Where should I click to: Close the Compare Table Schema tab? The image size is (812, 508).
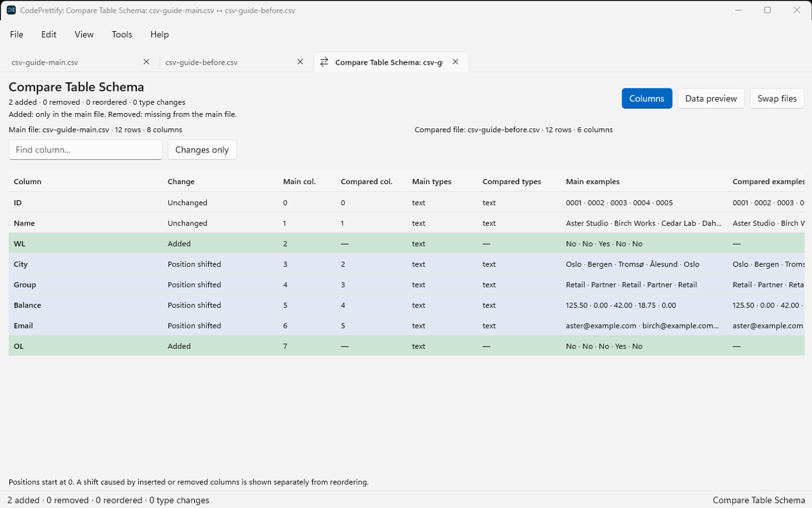(x=455, y=62)
